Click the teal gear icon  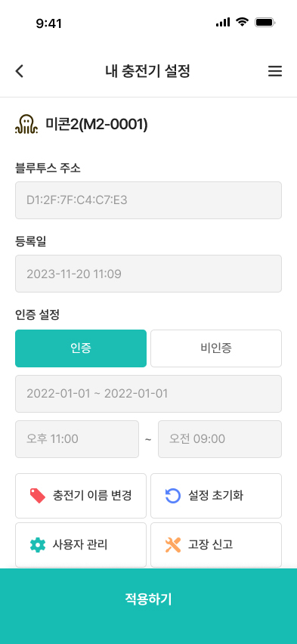38,545
